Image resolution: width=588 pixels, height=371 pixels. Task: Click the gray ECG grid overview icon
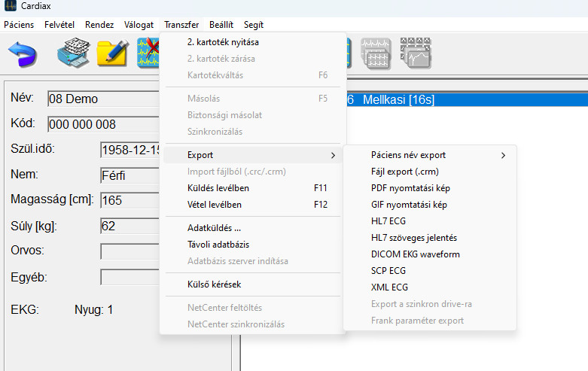click(416, 53)
